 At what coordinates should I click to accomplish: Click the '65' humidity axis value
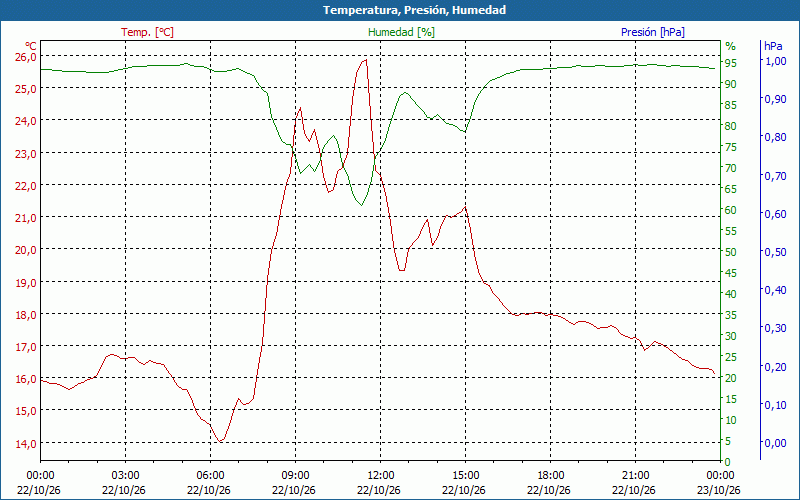(731, 189)
